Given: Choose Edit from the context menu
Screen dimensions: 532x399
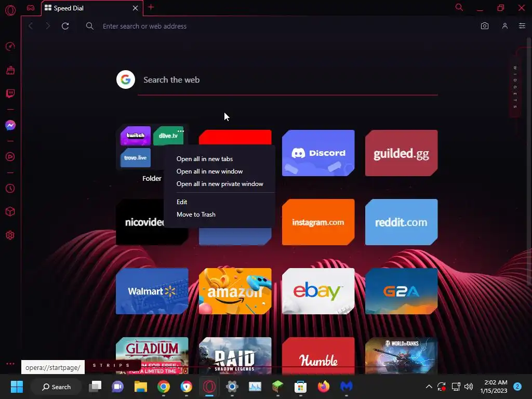Looking at the screenshot, I should click(x=182, y=202).
